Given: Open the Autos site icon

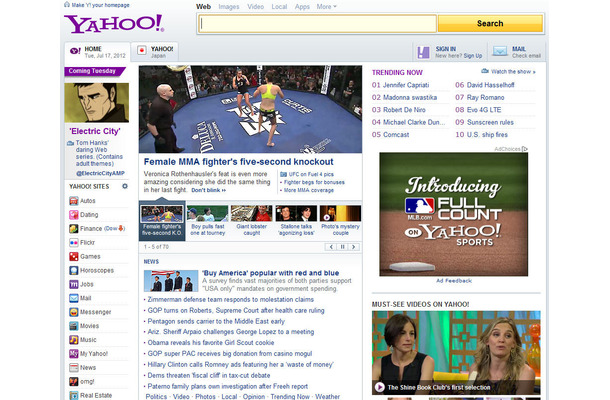Looking at the screenshot, I should (x=74, y=201).
